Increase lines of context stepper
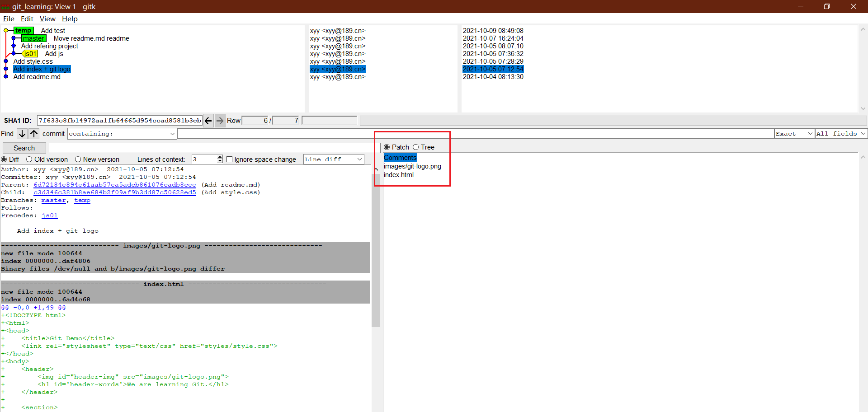The width and height of the screenshot is (868, 412). (220, 157)
